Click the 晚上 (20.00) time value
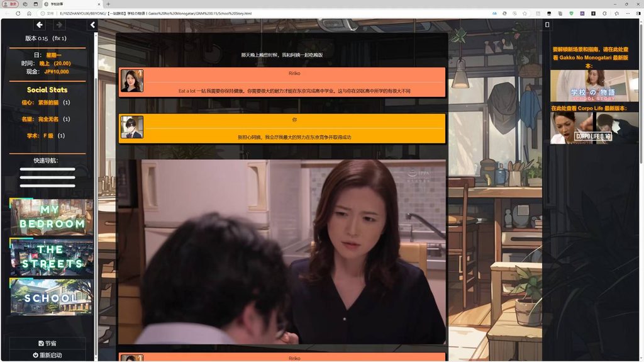 pos(55,64)
